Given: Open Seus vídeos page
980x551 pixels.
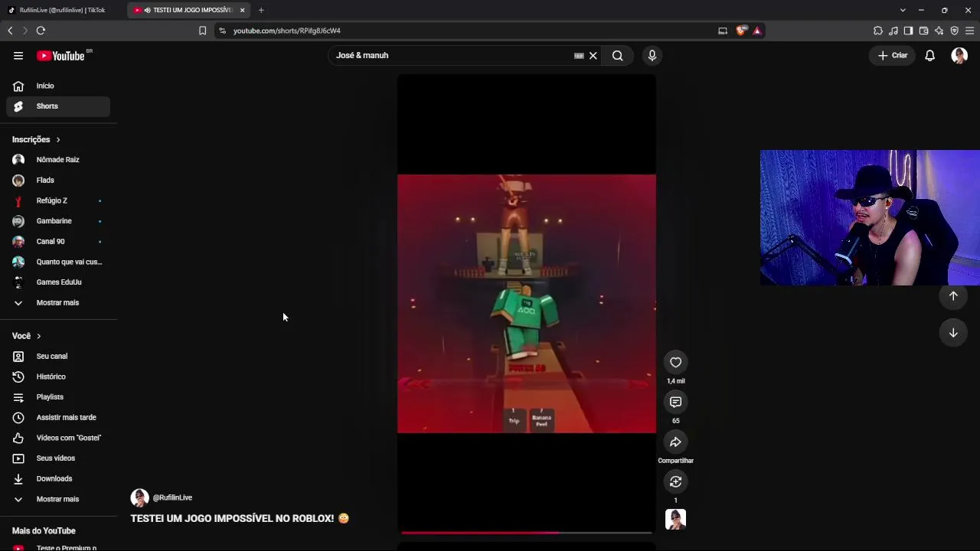Looking at the screenshot, I should coord(58,458).
